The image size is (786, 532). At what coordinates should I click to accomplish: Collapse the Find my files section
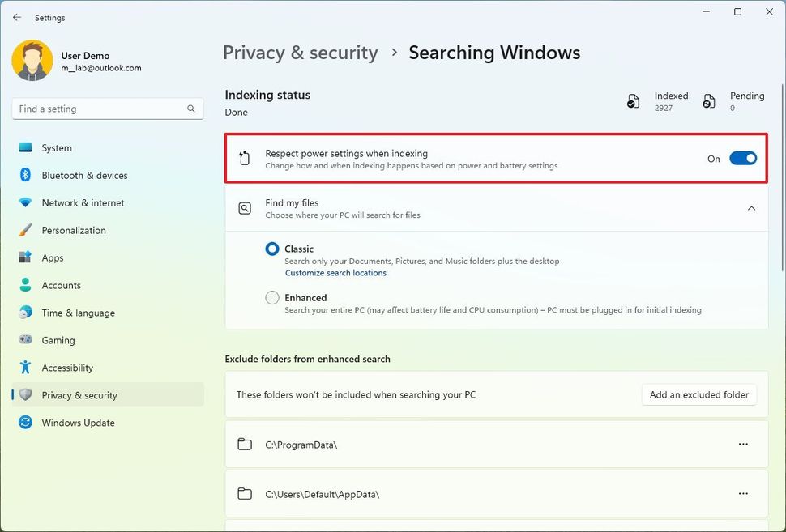click(751, 208)
